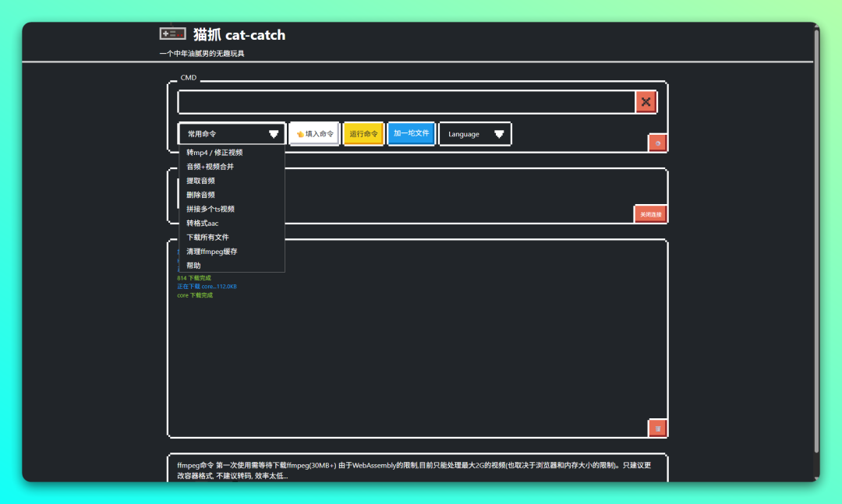Viewport: 842px width, 504px height.
Task: Click the red X clear-command button
Action: click(x=646, y=102)
